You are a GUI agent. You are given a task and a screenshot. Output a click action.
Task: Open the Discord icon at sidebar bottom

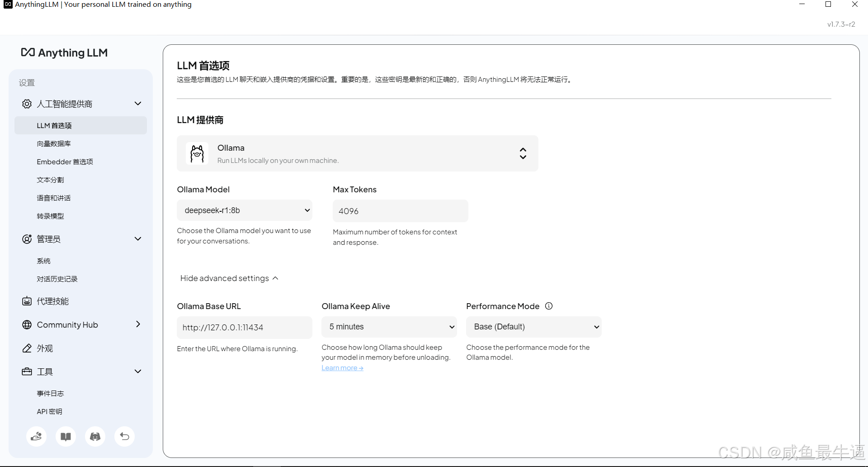(x=95, y=437)
